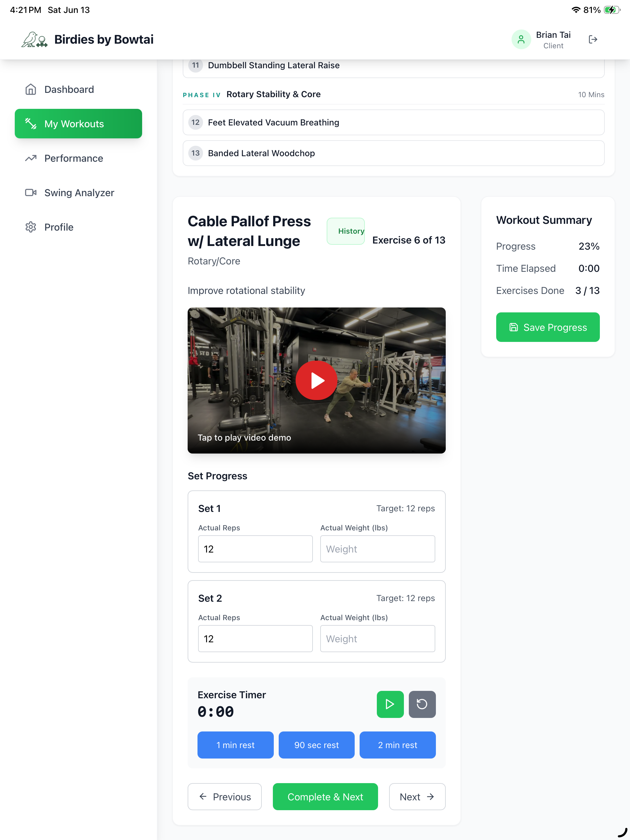Click the Brian Tai user name
Viewport: 630px width, 840px height.
pos(553,35)
